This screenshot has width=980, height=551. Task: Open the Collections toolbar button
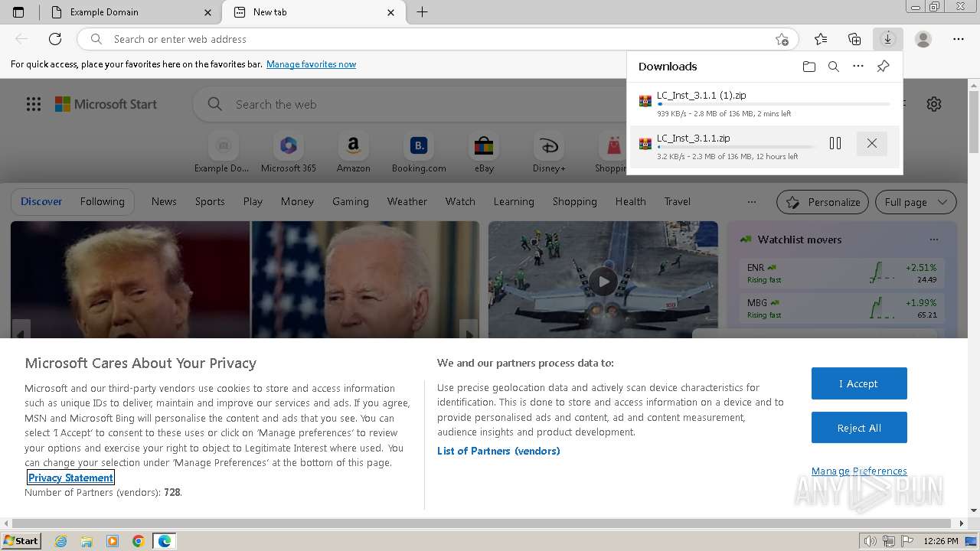pyautogui.click(x=854, y=39)
